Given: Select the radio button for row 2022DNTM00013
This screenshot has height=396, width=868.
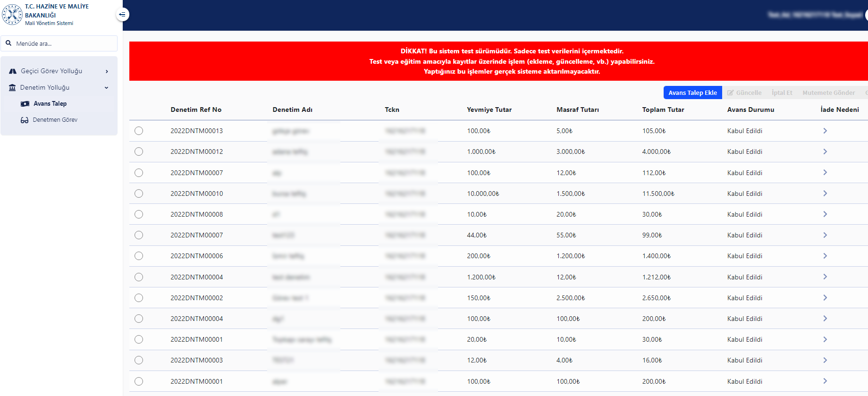Looking at the screenshot, I should coord(139,131).
